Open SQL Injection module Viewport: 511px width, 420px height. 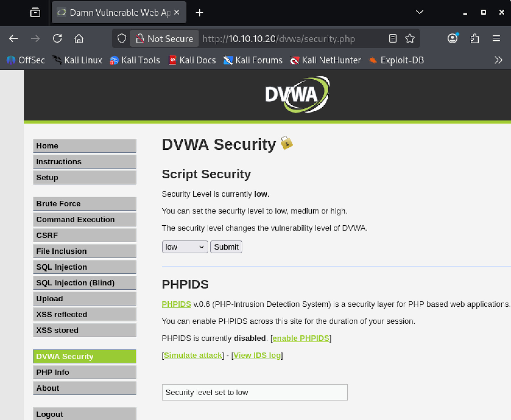point(85,267)
